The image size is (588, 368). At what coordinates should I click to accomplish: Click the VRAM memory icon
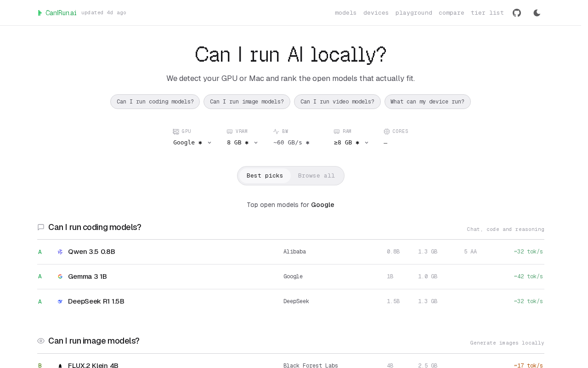point(230,132)
